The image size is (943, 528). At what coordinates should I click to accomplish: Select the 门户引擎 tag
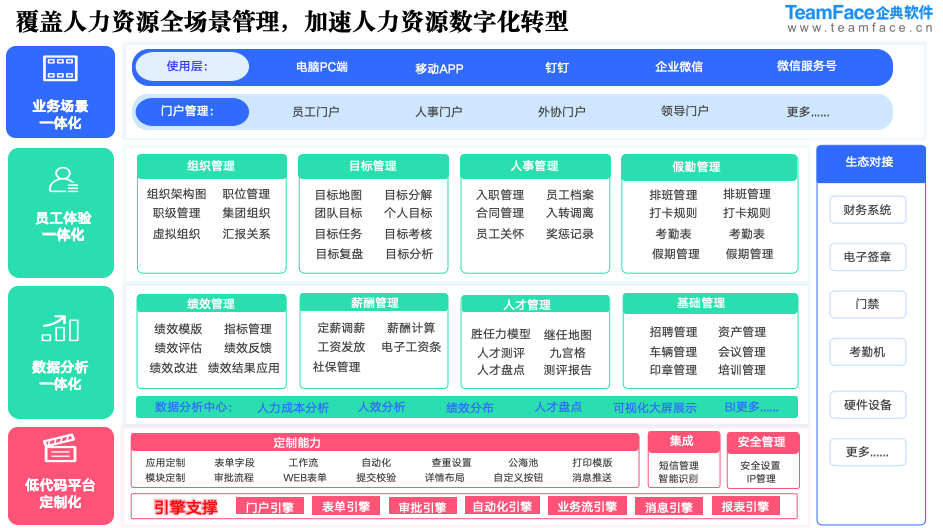click(269, 507)
